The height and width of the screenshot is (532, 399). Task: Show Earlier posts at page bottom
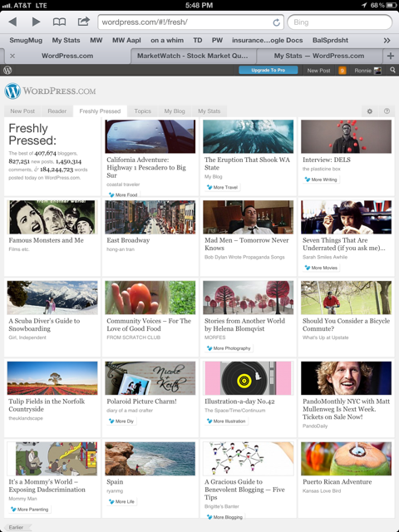[x=17, y=527]
